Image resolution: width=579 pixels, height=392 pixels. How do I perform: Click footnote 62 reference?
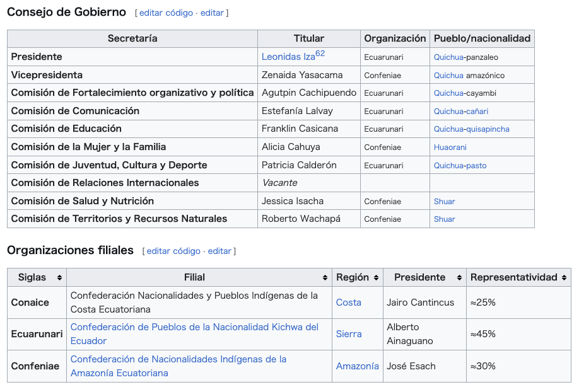tap(320, 54)
